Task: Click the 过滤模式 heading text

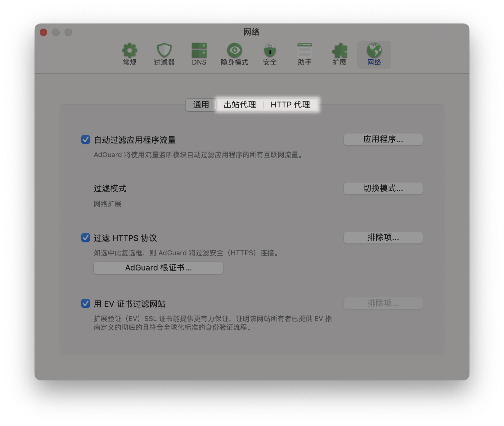Action: pyautogui.click(x=110, y=188)
